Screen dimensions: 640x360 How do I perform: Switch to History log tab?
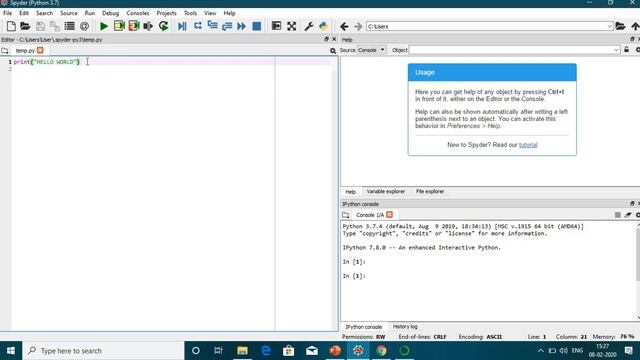[x=405, y=327]
